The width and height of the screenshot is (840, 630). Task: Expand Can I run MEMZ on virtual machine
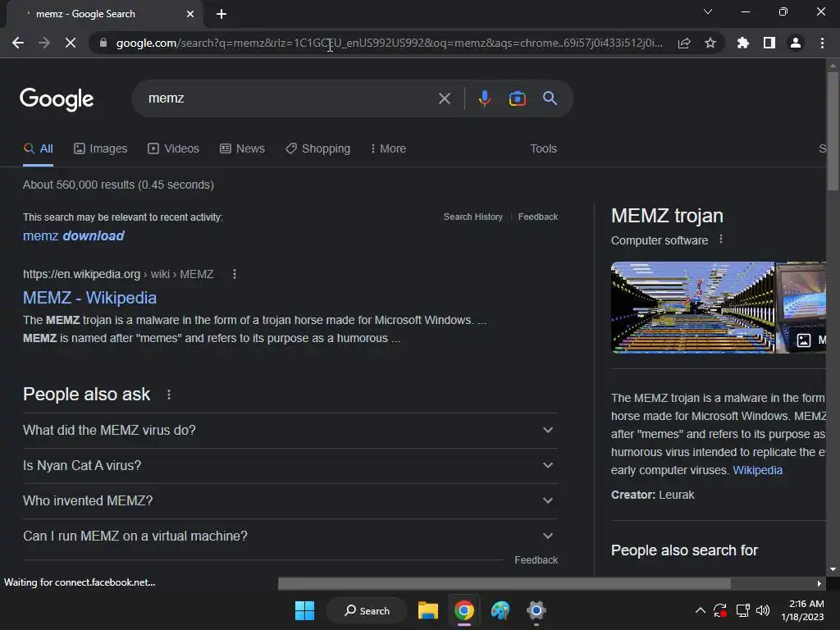(290, 536)
